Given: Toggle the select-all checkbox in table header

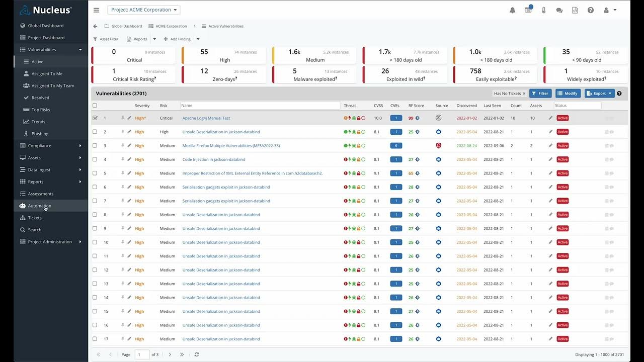Looking at the screenshot, I should [x=95, y=106].
